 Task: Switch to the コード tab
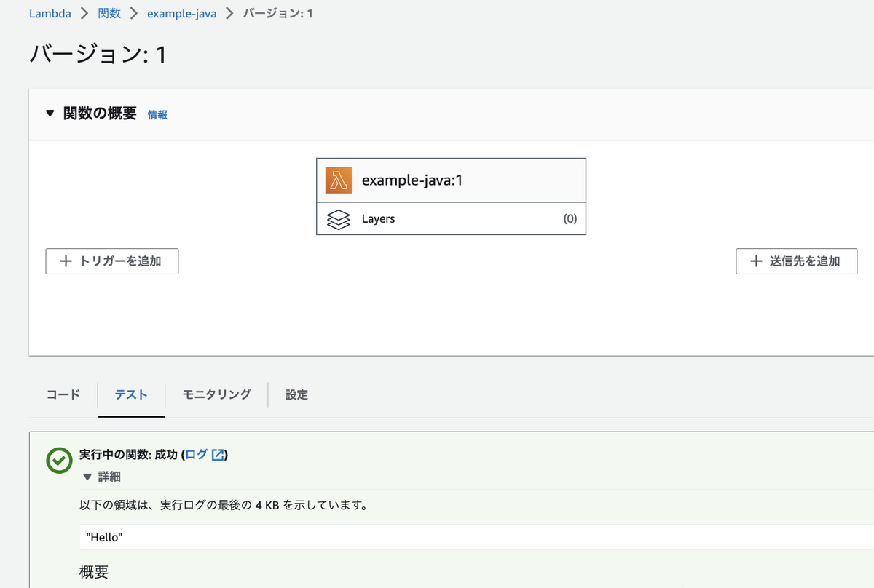(x=63, y=394)
